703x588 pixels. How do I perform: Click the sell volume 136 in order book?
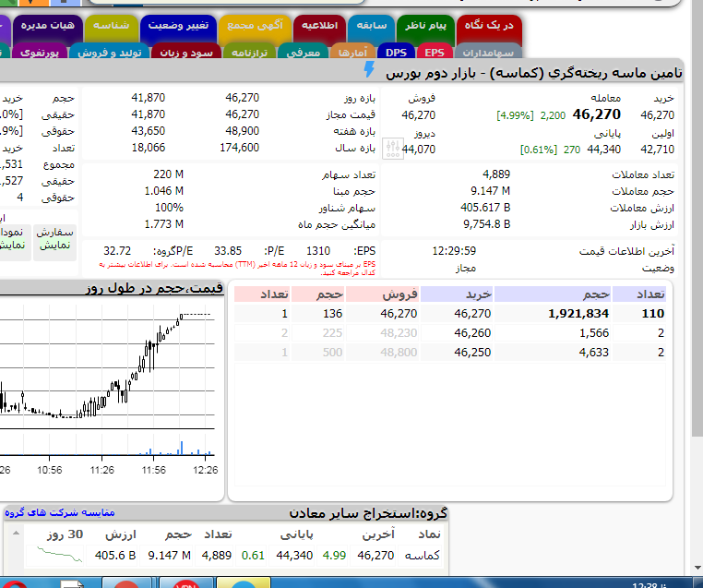pos(333,314)
